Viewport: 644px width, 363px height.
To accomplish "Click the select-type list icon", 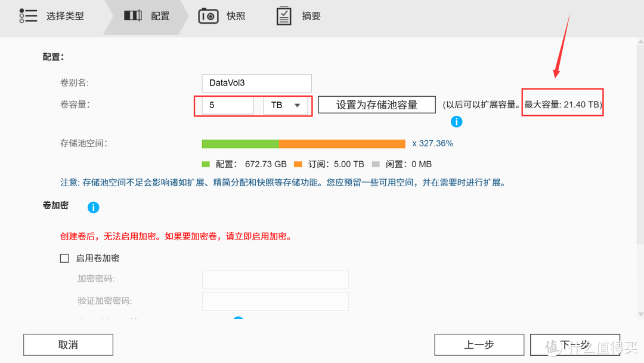I will (28, 16).
